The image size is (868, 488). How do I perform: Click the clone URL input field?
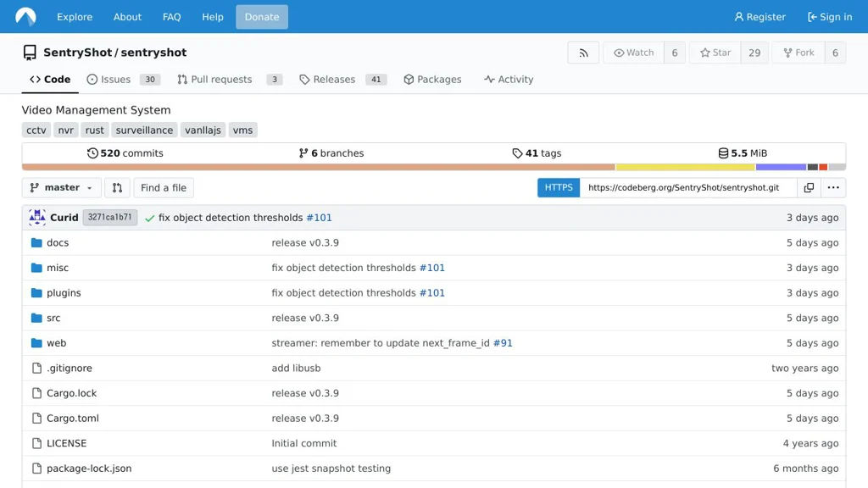687,188
